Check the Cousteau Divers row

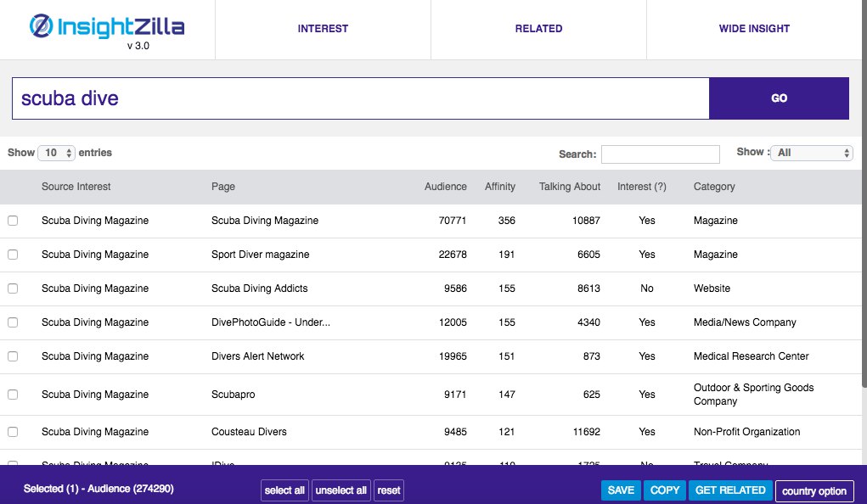click(13, 432)
